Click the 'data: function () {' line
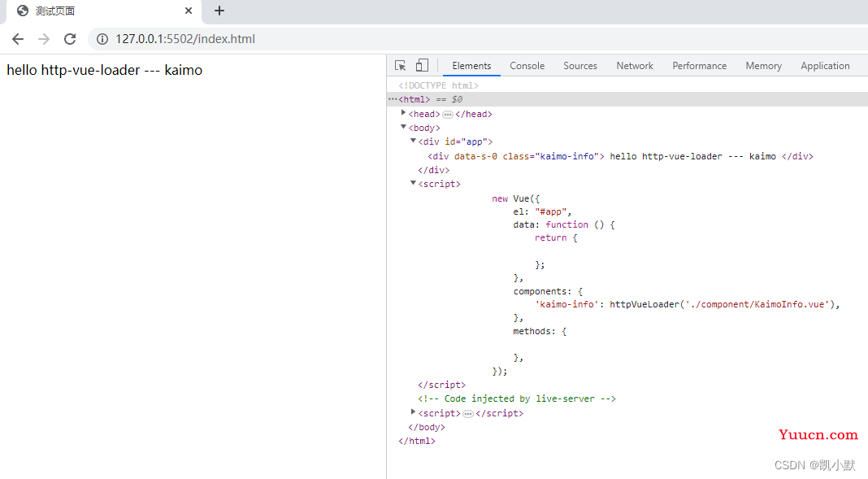The height and width of the screenshot is (479, 868). 564,224
